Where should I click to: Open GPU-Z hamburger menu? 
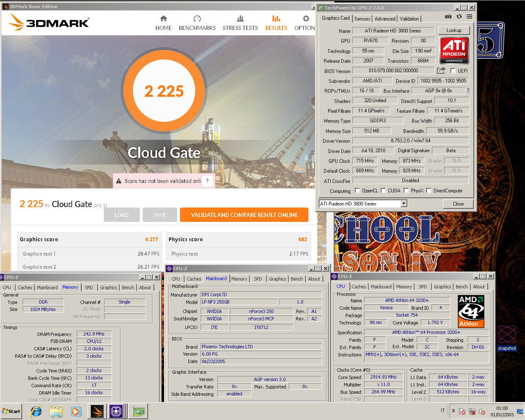click(469, 16)
